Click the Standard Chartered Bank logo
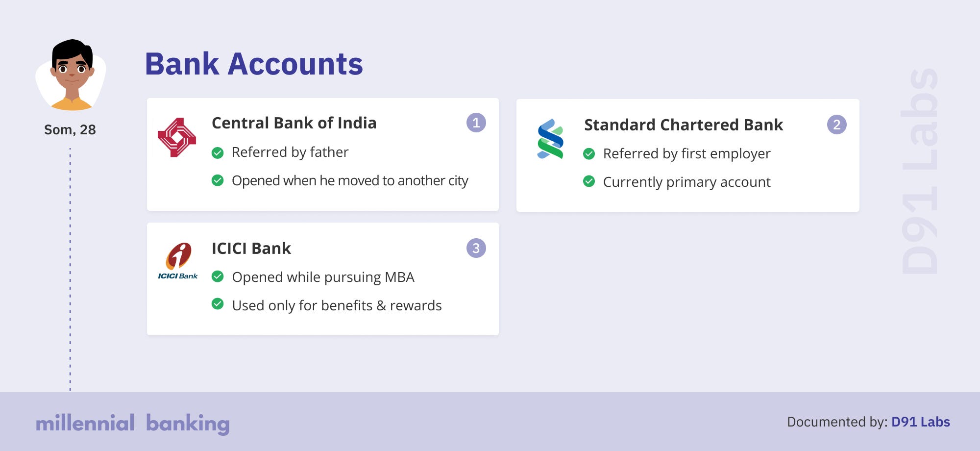The width and height of the screenshot is (980, 451). tap(550, 139)
